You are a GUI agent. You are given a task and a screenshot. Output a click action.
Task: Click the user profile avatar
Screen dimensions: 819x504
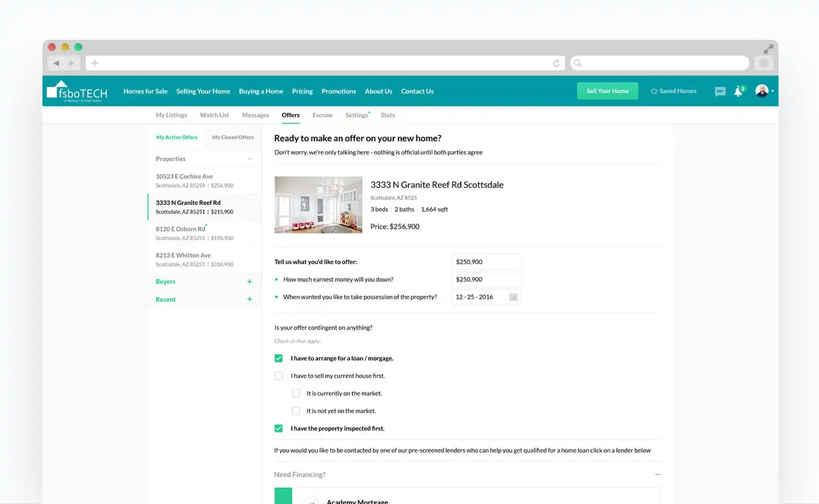[762, 91]
